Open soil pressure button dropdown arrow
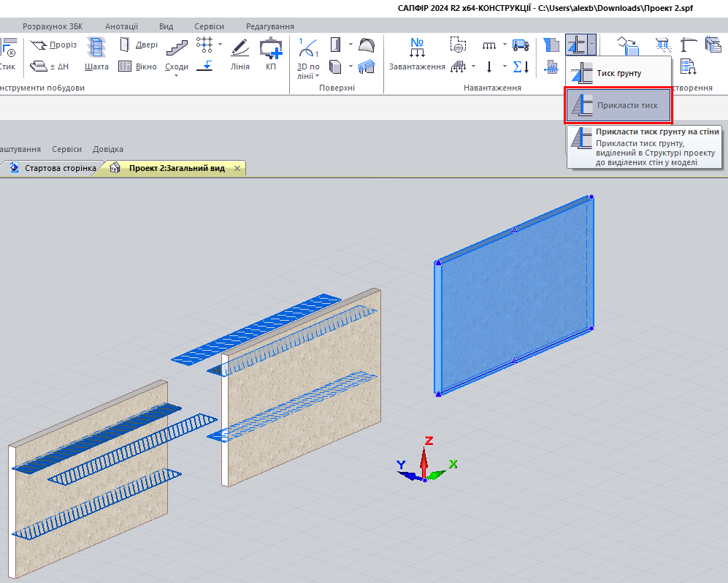 pyautogui.click(x=591, y=45)
